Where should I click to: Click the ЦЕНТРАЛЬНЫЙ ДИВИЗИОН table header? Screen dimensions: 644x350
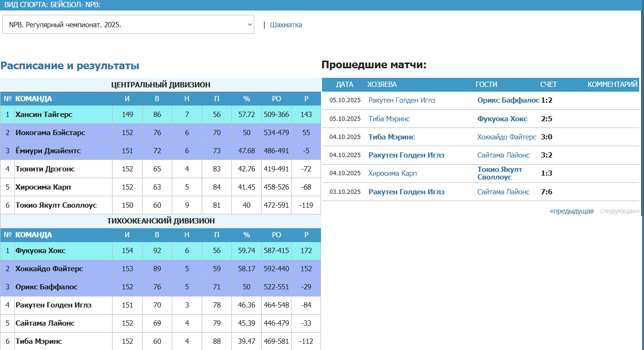(x=161, y=85)
